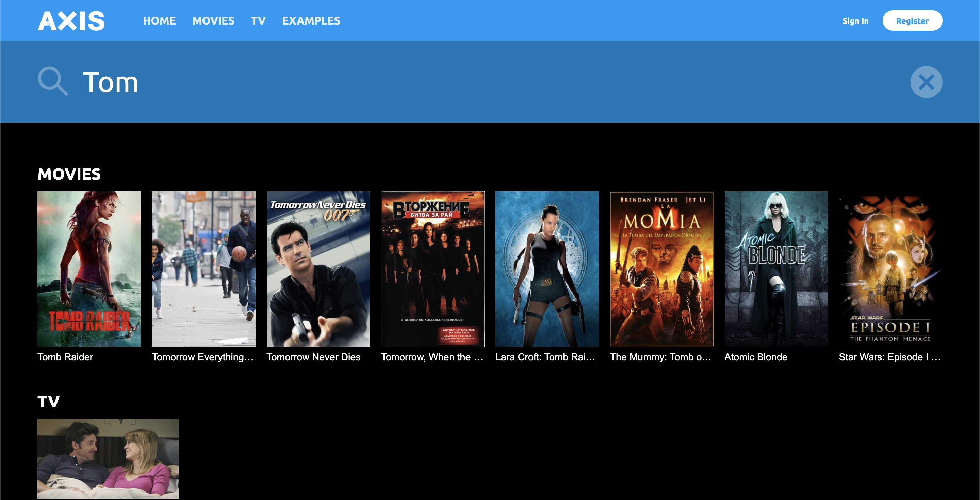980x500 pixels.
Task: Click the Register button
Action: [912, 20]
